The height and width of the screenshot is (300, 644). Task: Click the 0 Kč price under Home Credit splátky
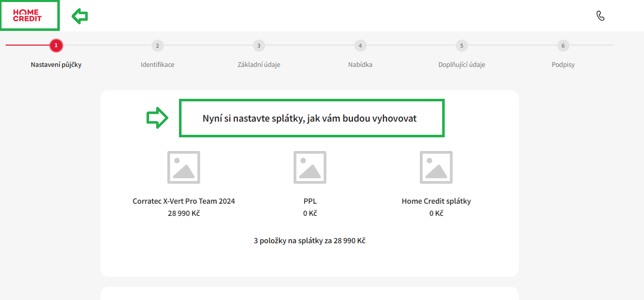point(436,213)
